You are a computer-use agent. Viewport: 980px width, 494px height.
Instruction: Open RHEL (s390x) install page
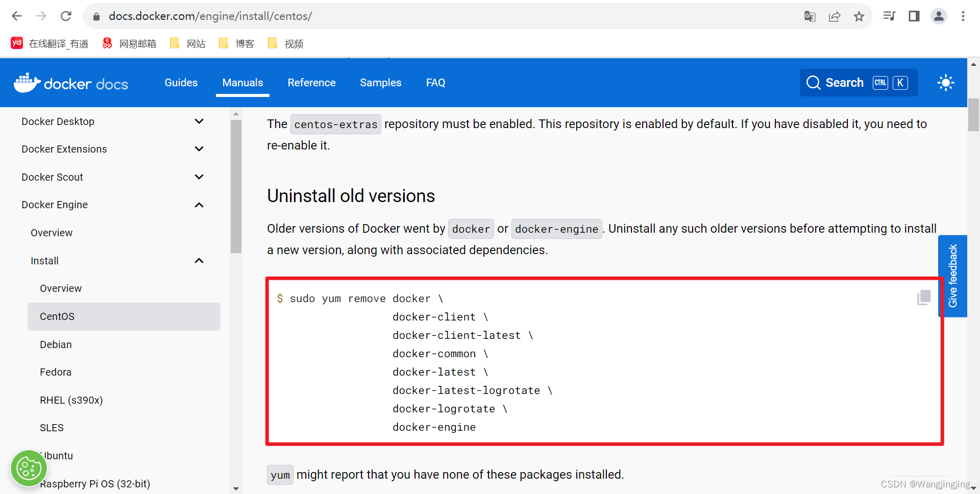tap(71, 400)
